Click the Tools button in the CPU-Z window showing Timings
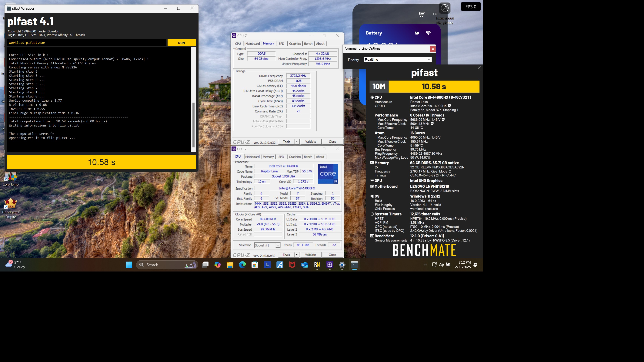This screenshot has width=644, height=362. tap(286, 142)
